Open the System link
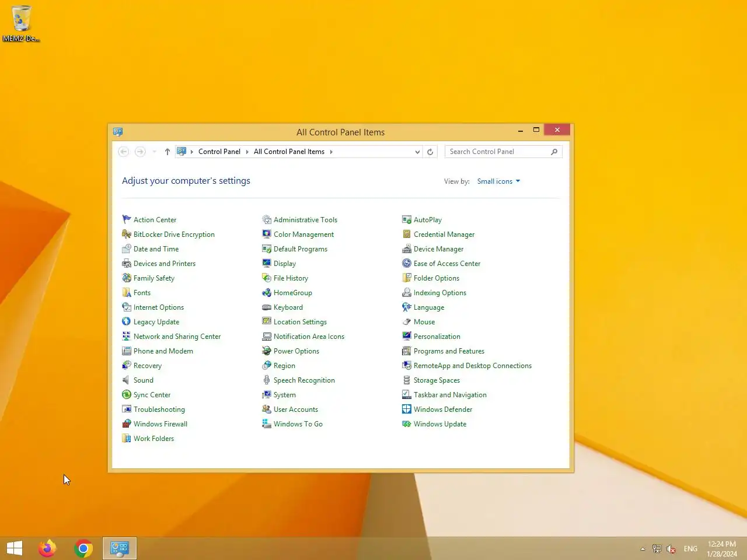747x560 pixels. coord(285,395)
